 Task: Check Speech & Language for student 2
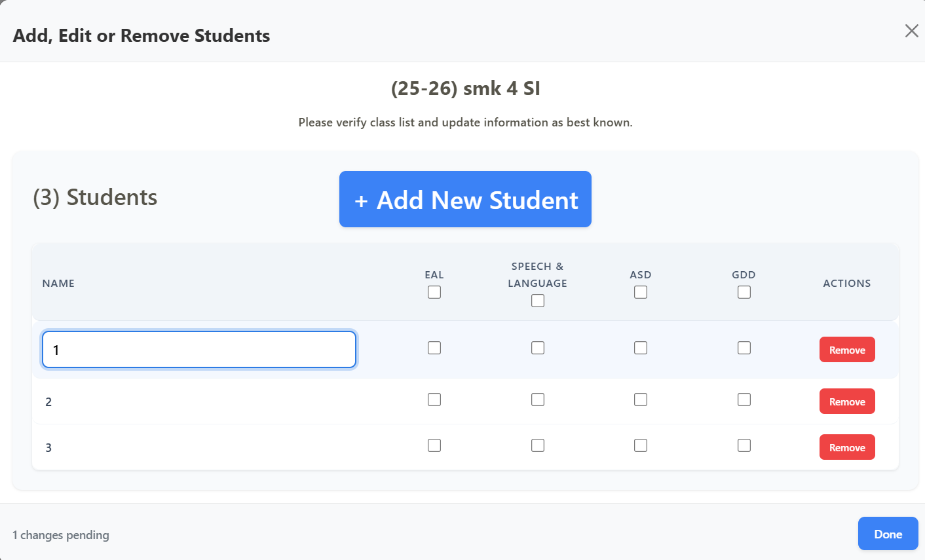tap(538, 400)
